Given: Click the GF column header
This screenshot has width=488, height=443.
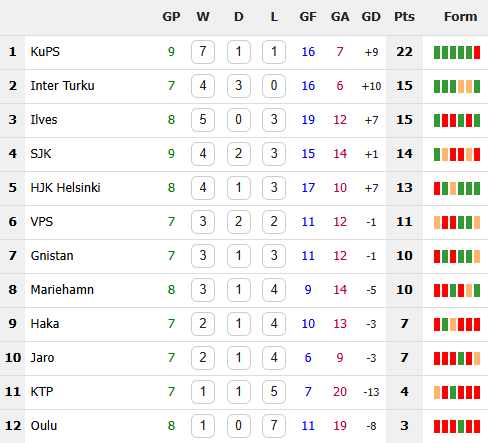Looking at the screenshot, I should pos(308,17).
